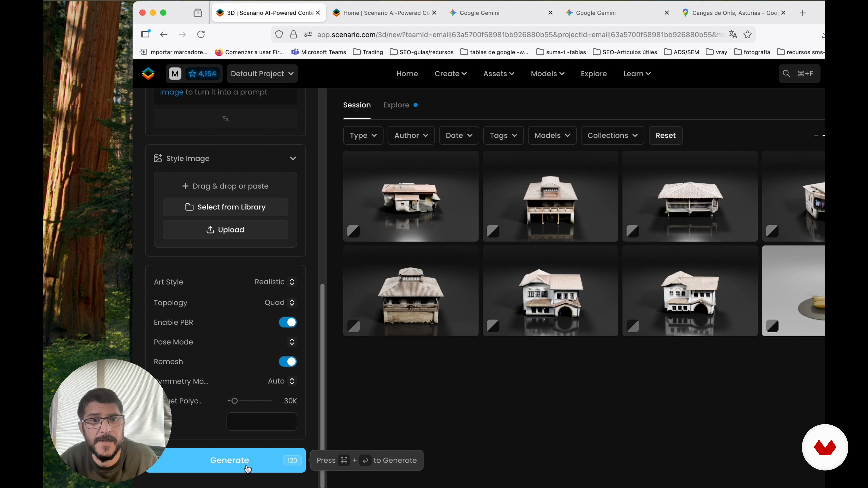Click the shield tracking protection icon

tap(279, 34)
